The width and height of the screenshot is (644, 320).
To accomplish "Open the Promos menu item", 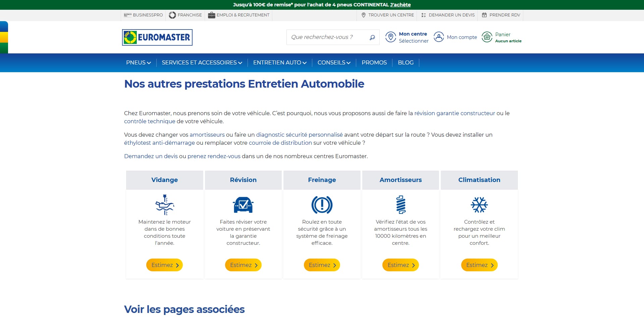I will coord(374,62).
